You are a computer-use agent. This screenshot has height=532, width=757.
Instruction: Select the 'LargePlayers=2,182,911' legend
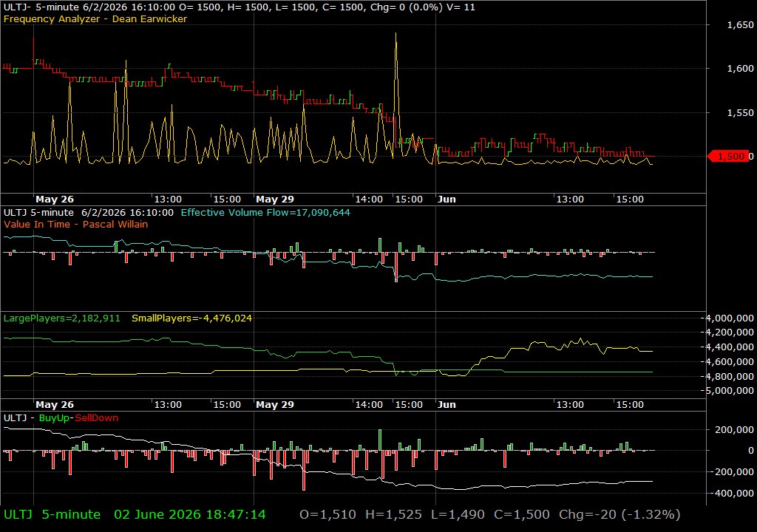coord(62,318)
